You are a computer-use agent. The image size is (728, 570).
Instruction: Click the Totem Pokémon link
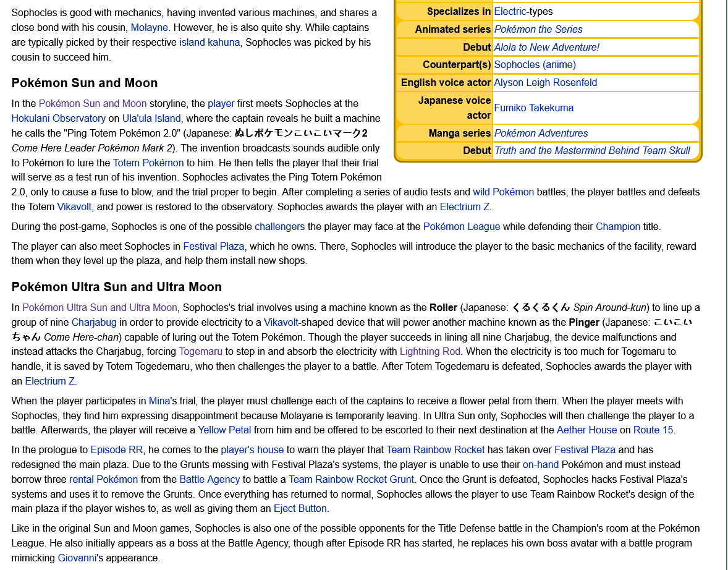pos(148,163)
